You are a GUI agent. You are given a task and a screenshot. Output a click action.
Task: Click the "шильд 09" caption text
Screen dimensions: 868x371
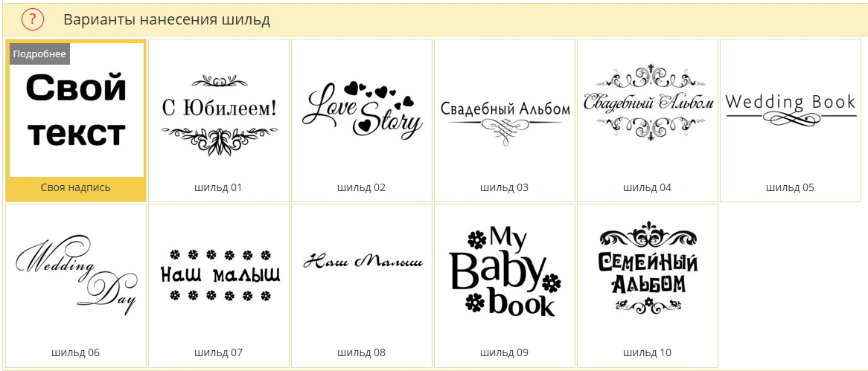point(504,352)
